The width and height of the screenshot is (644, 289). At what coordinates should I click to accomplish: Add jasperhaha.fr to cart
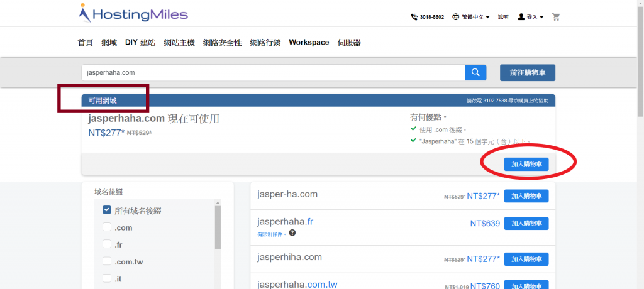[x=526, y=223]
